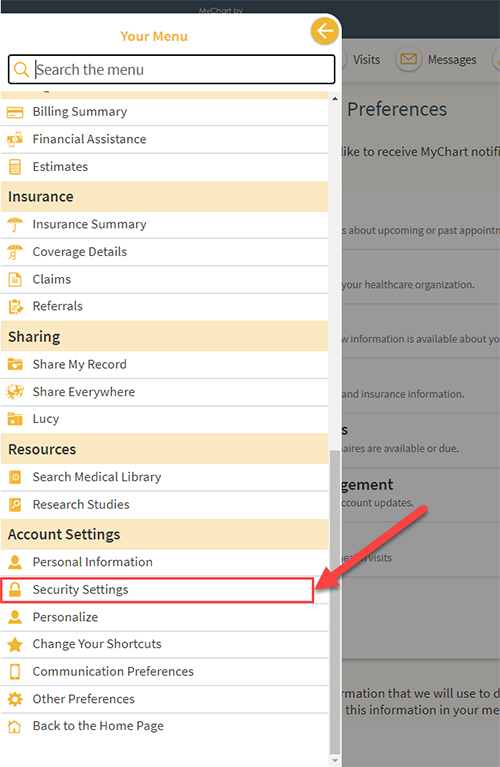Click the Other Preferences gear icon
Image resolution: width=500 pixels, height=767 pixels.
(15, 699)
